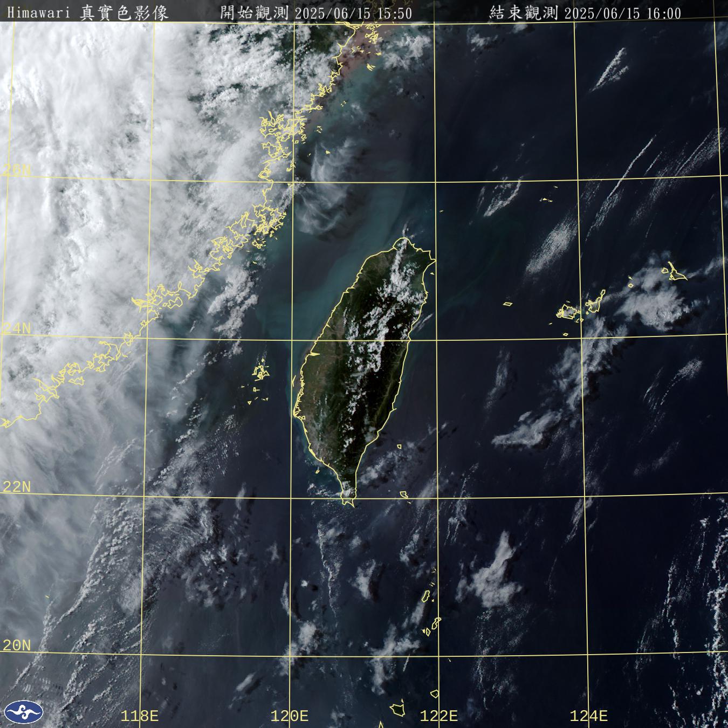This screenshot has width=728, height=728.
Task: Click the '124E' longitude label
Action: (x=589, y=716)
